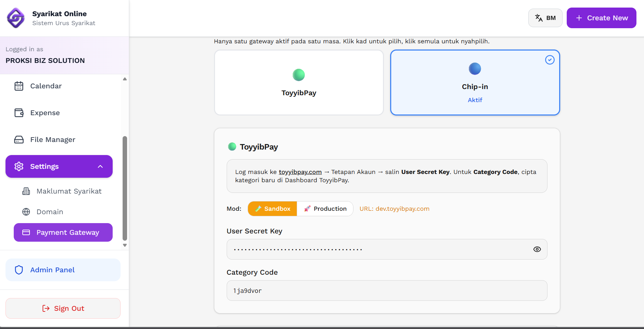Click the Aktif status label
The height and width of the screenshot is (329, 644).
(475, 100)
